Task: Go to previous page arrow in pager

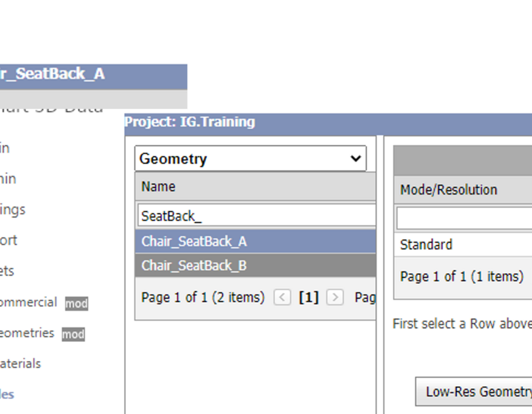Action: (x=283, y=297)
